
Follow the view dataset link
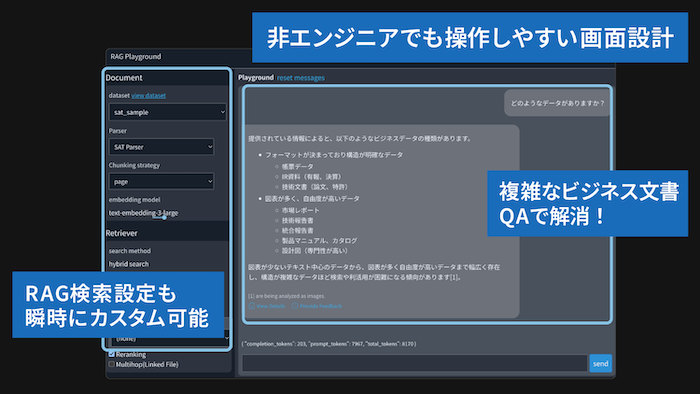(148, 95)
